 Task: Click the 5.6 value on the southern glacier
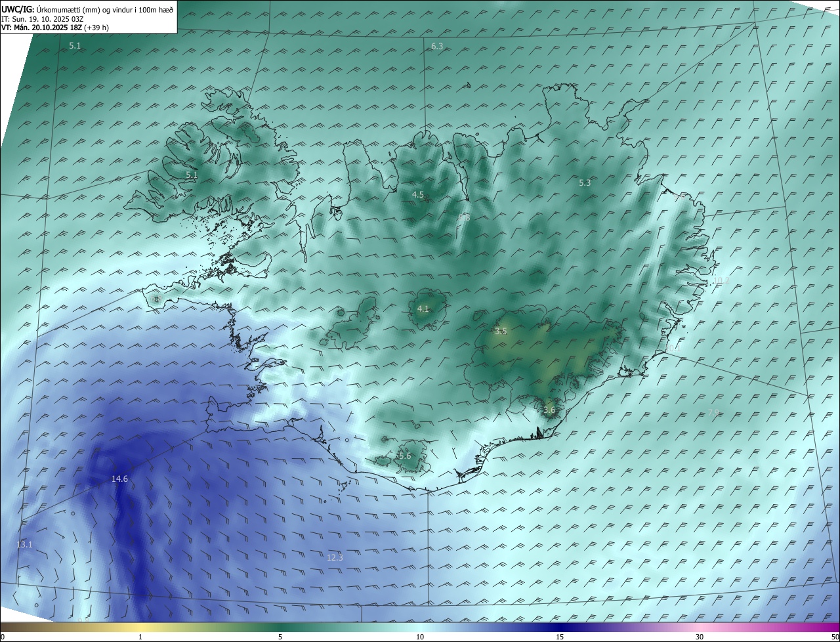click(404, 456)
